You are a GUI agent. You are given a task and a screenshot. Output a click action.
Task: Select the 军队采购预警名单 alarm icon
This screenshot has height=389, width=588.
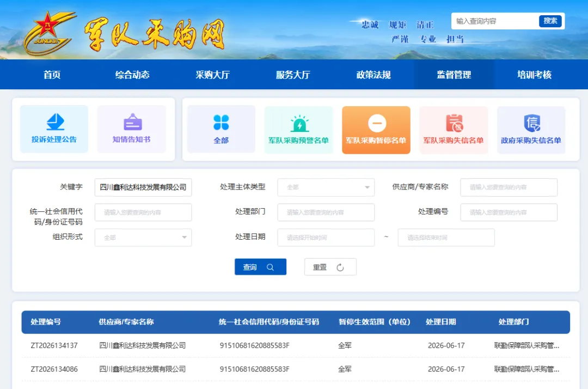(x=299, y=124)
